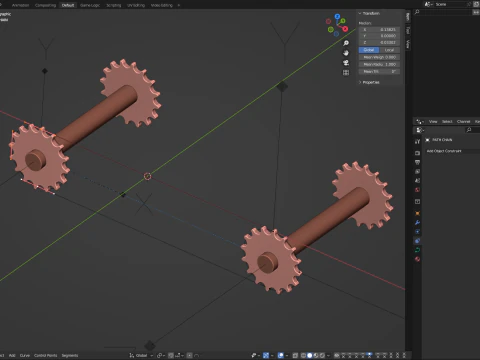Open the Control Points menu

(46, 355)
